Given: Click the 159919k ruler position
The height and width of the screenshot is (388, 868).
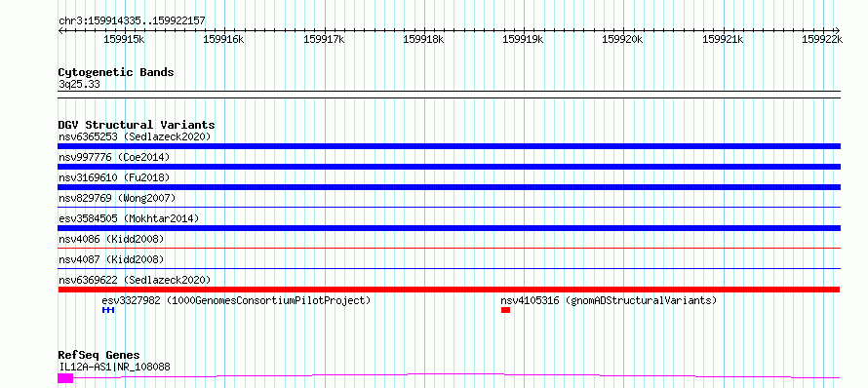Looking at the screenshot, I should 523,39.
